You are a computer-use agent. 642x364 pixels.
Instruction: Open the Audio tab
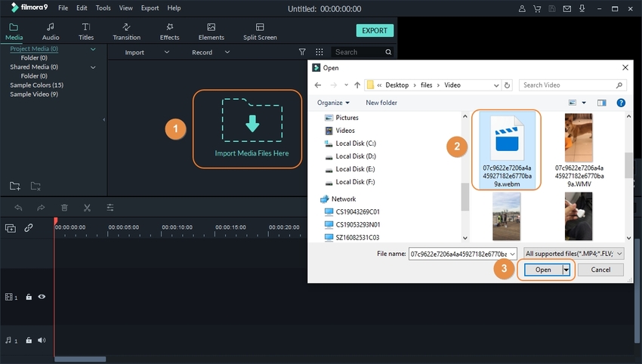pyautogui.click(x=51, y=32)
